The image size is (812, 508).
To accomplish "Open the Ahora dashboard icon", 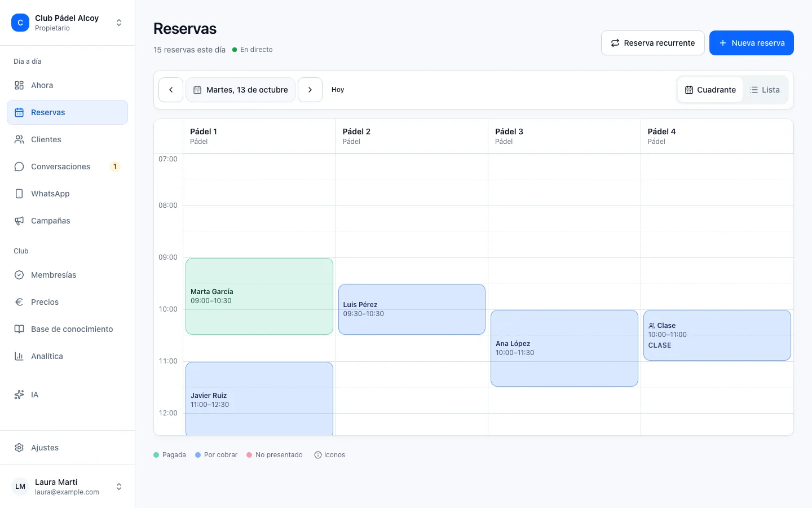I will 19,85.
